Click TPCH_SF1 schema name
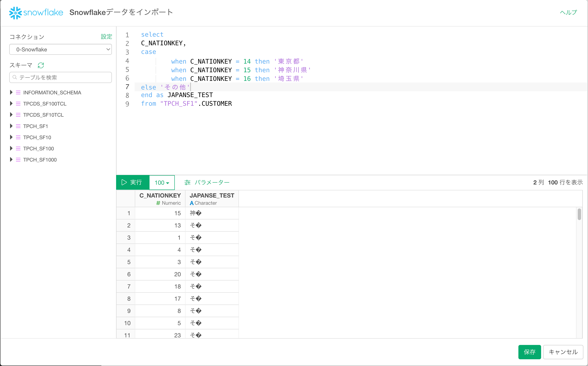The image size is (588, 366). tap(36, 126)
